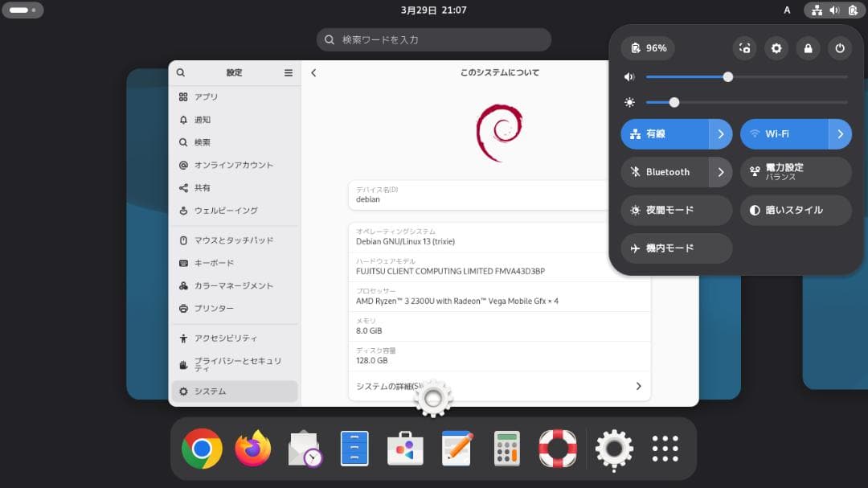Toggle the wired (有線) connection
The height and width of the screenshot is (488, 868).
tap(665, 134)
